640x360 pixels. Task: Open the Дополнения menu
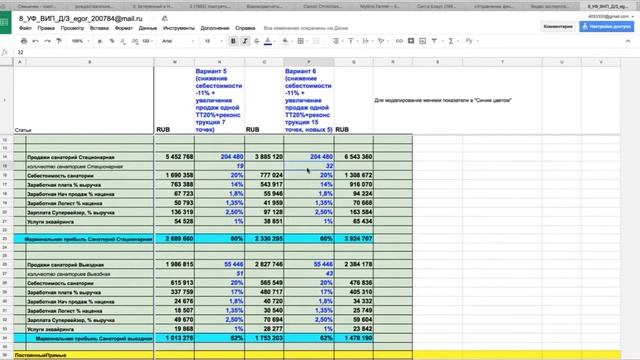(215, 28)
